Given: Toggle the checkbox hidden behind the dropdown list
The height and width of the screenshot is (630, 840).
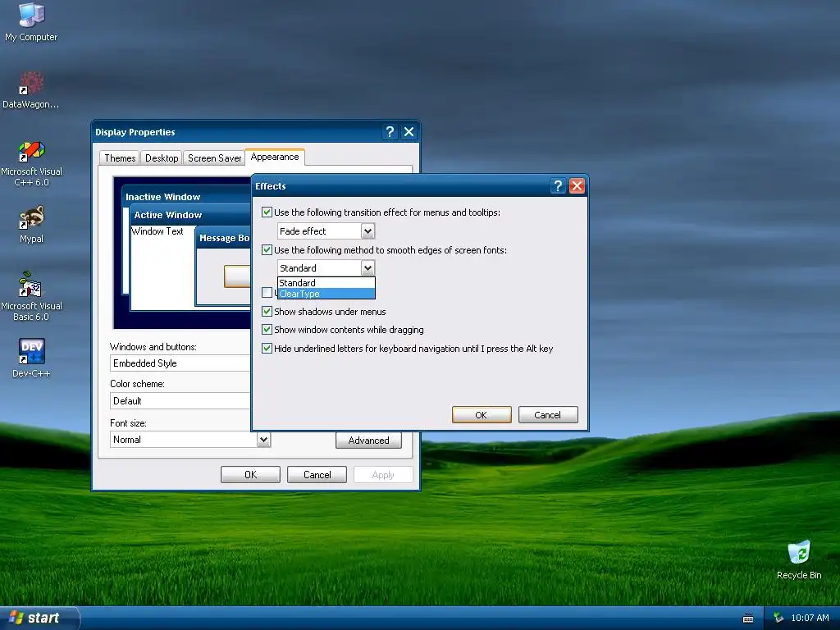Looking at the screenshot, I should pyautogui.click(x=267, y=293).
